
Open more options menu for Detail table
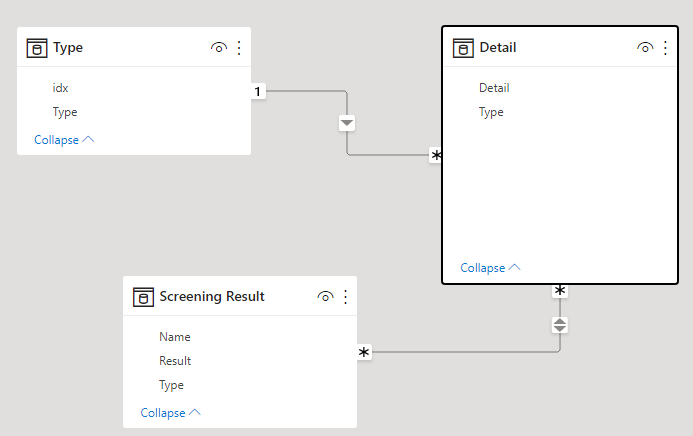click(x=665, y=48)
